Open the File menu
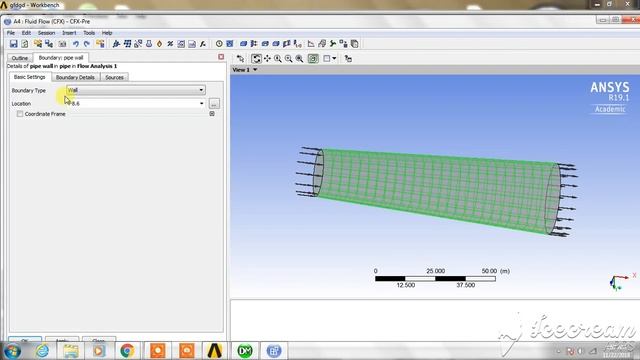640x360 pixels. pyautogui.click(x=11, y=33)
